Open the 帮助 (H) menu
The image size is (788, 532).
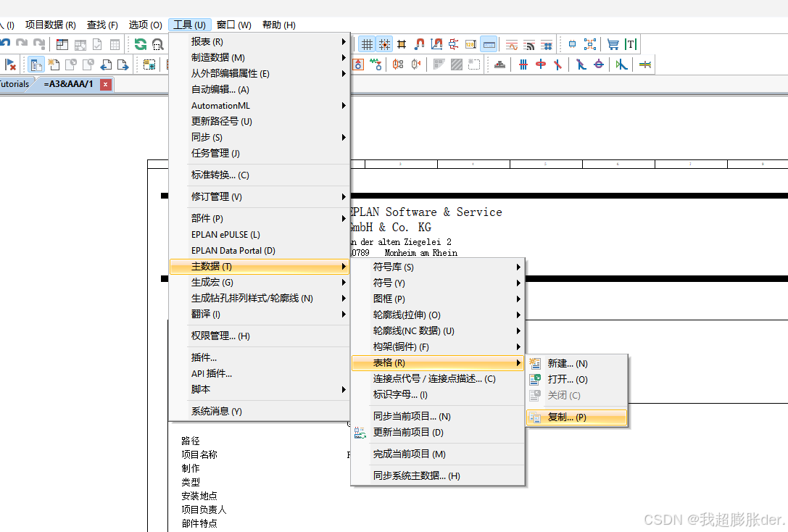pos(279,25)
